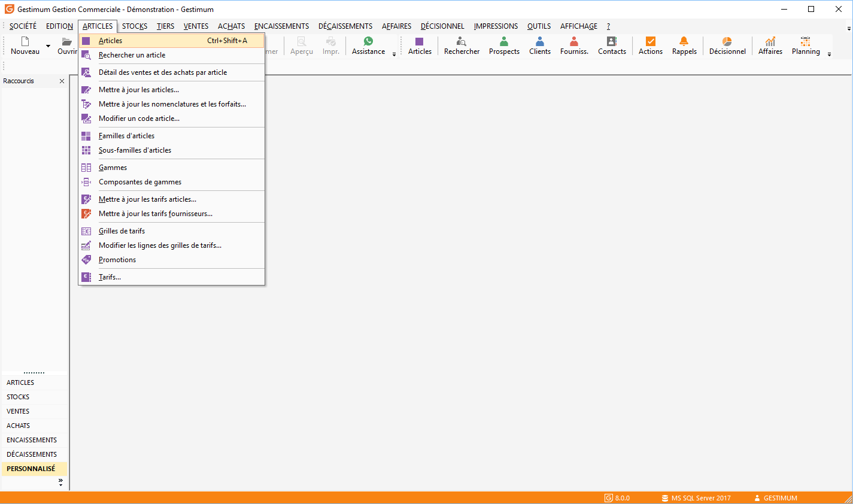The image size is (853, 504).
Task: Open the ? help menu
Action: pyautogui.click(x=608, y=26)
